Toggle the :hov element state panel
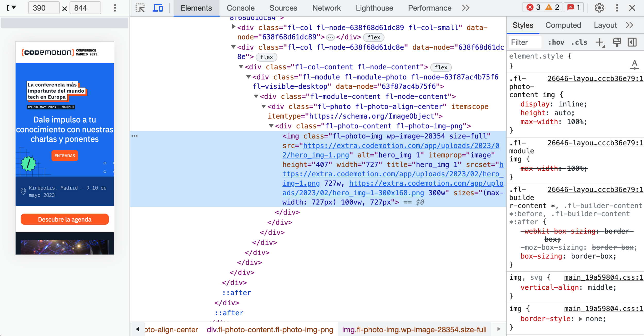The height and width of the screenshot is (336, 644). pos(556,42)
